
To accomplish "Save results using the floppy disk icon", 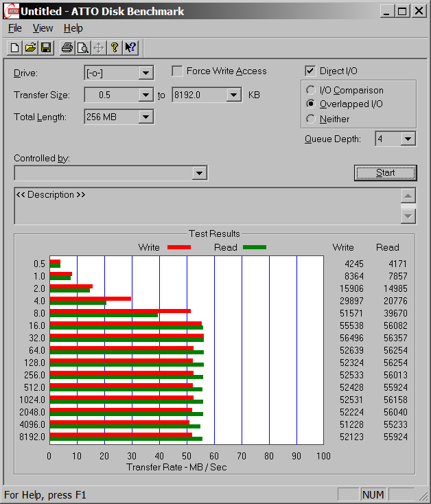I will 46,47.
